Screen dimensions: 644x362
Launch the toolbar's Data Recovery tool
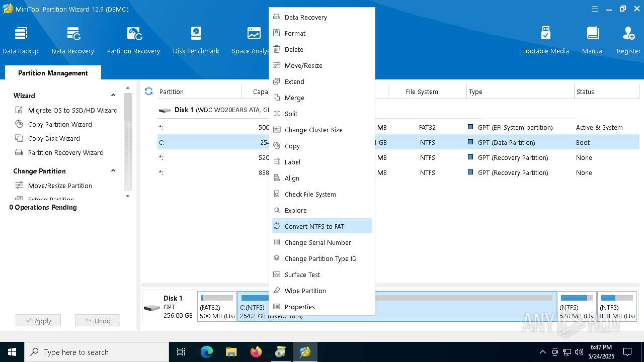point(73,40)
